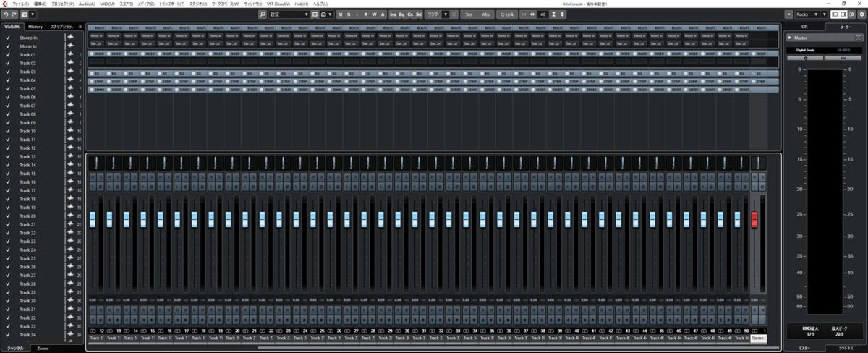Screen dimensions: 868x353
Task: Open the トランスポート(T) menu
Action: click(x=171, y=4)
